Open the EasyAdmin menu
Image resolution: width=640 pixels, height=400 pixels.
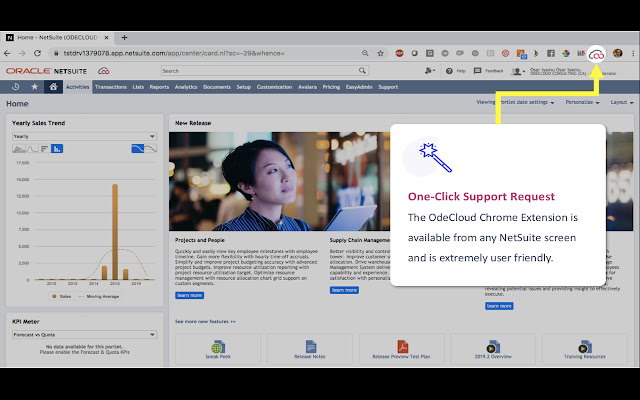coord(359,87)
